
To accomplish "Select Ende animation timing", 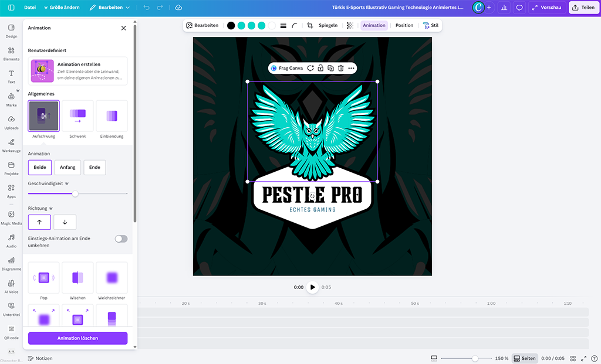I will point(94,167).
